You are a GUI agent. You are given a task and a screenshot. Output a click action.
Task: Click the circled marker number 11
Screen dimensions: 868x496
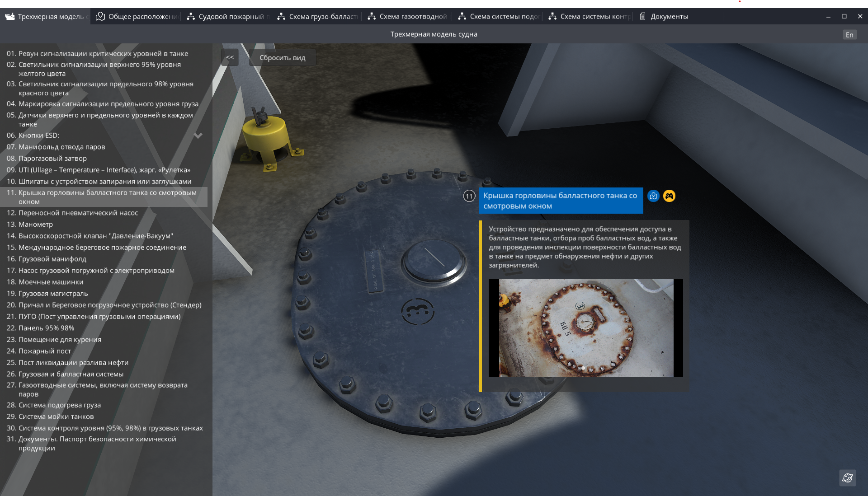469,196
